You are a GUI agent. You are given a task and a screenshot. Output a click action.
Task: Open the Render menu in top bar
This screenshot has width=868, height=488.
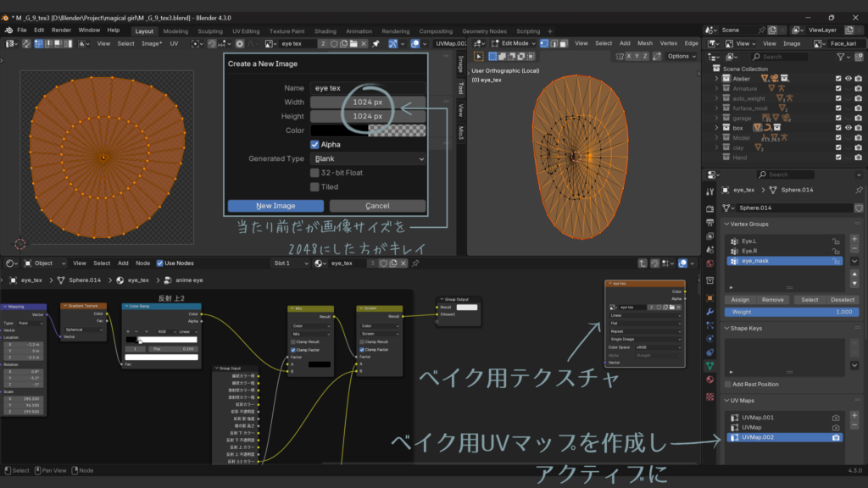(61, 30)
